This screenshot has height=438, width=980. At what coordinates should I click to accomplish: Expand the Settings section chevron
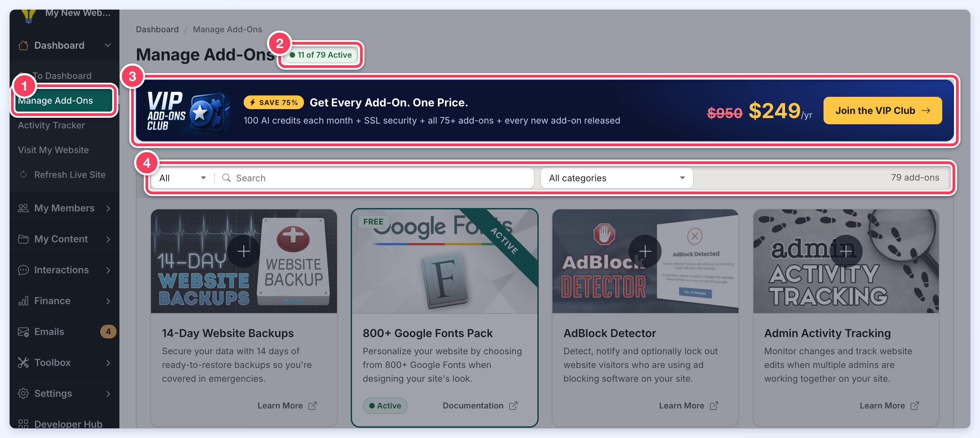(108, 393)
